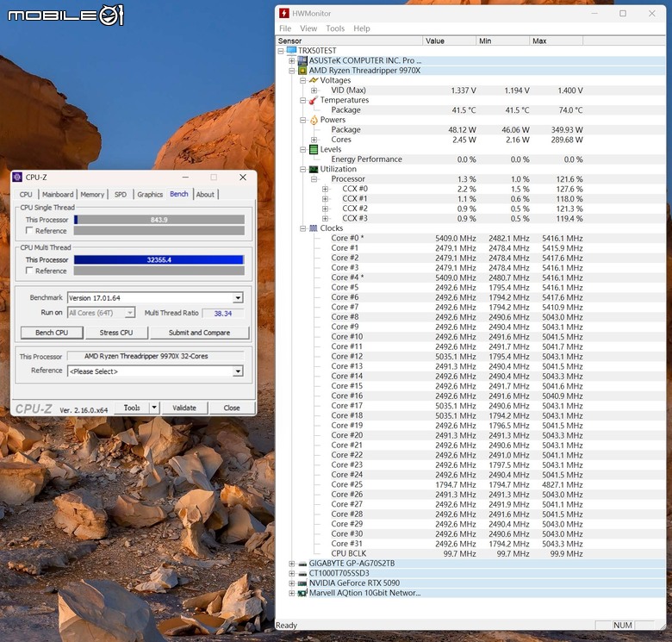Click the Stress CPU button
672x642 pixels.
[116, 333]
